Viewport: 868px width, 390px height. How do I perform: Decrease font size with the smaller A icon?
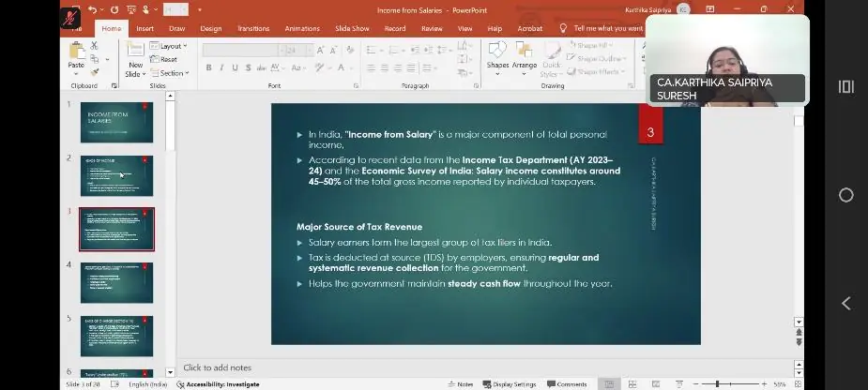(333, 51)
